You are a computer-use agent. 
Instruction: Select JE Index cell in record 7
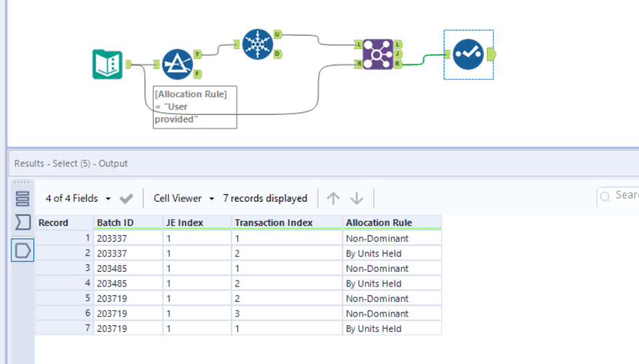point(197,329)
